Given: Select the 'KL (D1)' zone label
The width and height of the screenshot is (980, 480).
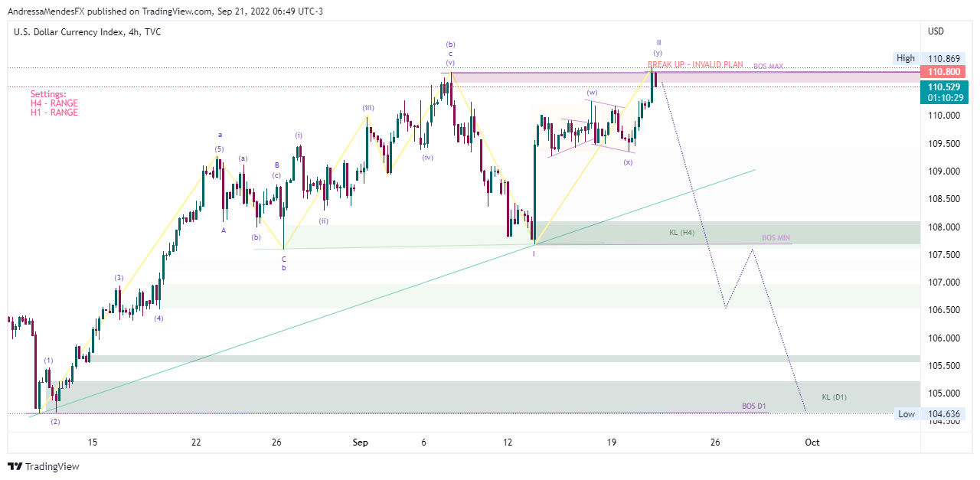Looking at the screenshot, I should pos(834,397).
